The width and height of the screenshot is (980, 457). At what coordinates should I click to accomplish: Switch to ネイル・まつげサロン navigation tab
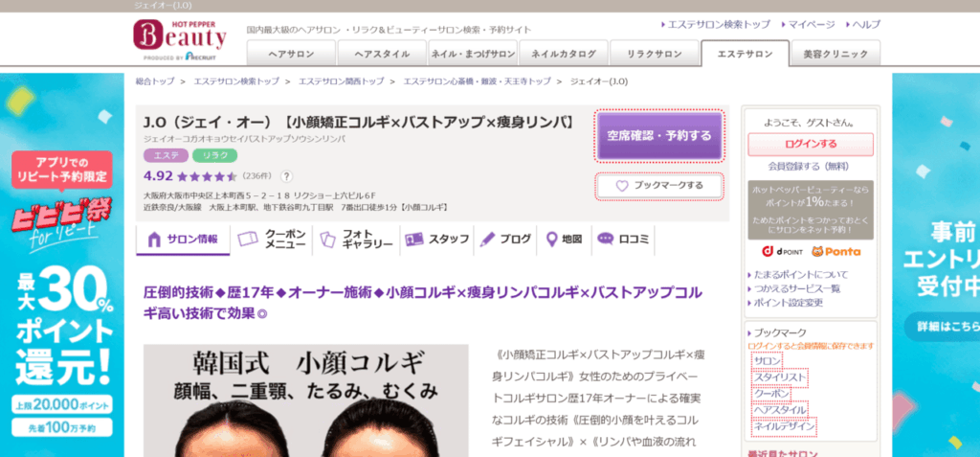[x=473, y=54]
